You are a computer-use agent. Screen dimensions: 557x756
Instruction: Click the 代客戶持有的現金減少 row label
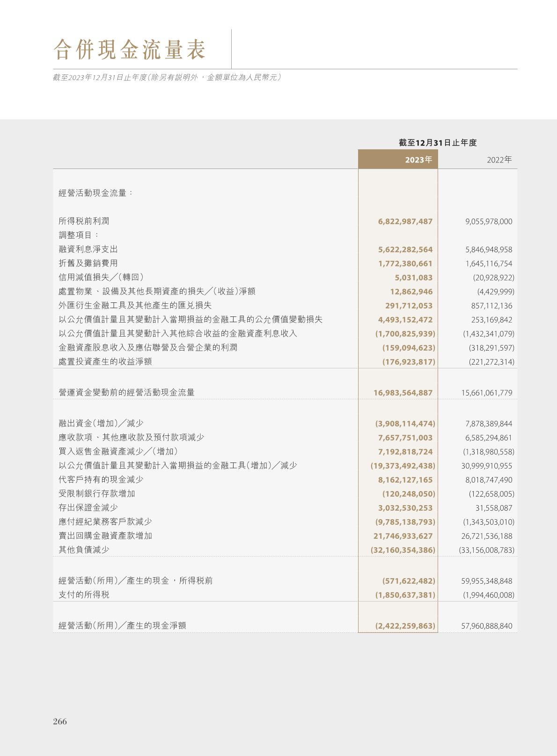(101, 479)
